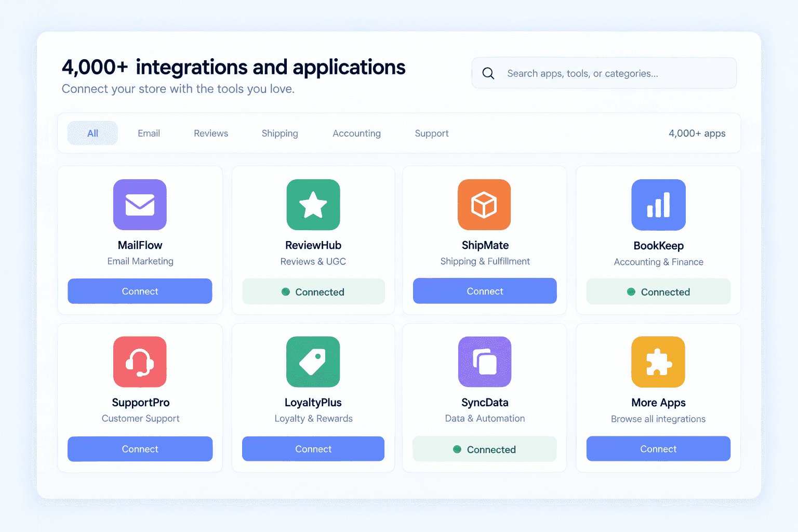The height and width of the screenshot is (532, 798).
Task: Switch to the Support tab
Action: point(432,134)
